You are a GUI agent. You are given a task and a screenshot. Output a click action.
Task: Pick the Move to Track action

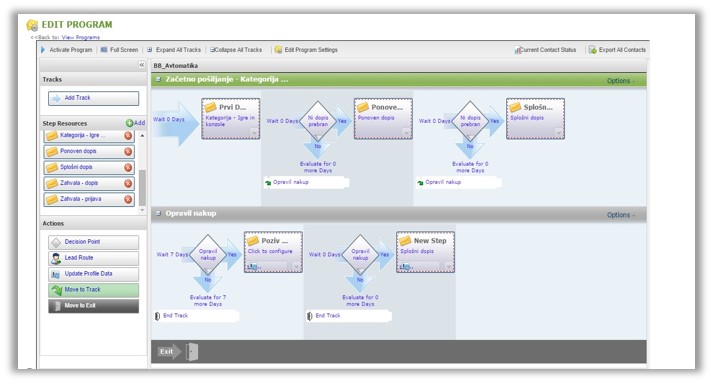click(x=93, y=290)
